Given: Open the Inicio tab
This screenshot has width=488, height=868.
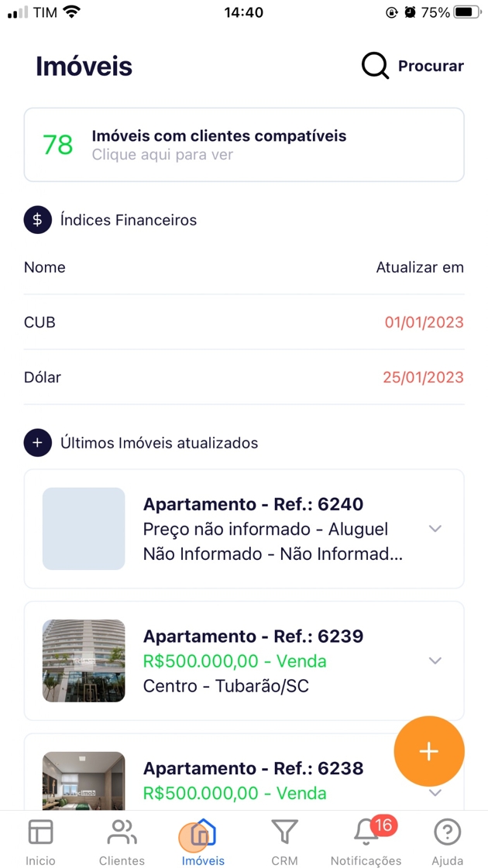Looking at the screenshot, I should (40, 842).
